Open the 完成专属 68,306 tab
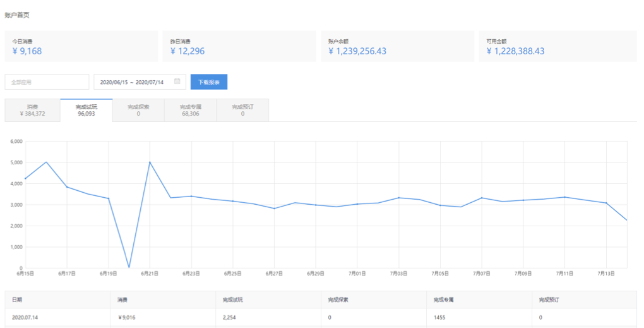 pos(191,110)
